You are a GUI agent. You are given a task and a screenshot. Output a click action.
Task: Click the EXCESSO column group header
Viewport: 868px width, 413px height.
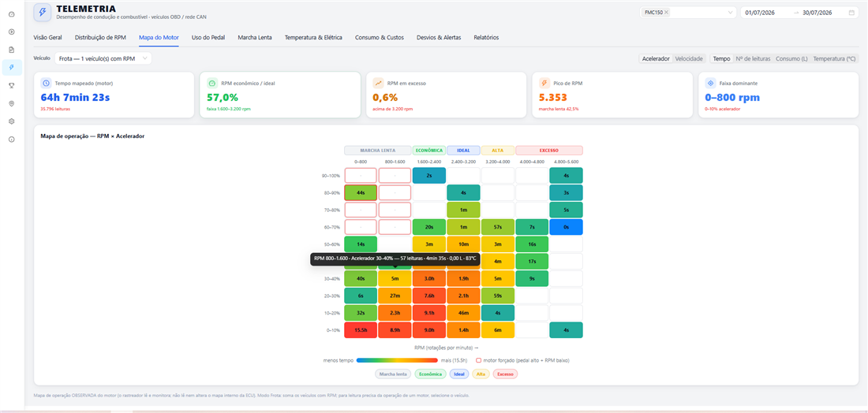[549, 150]
